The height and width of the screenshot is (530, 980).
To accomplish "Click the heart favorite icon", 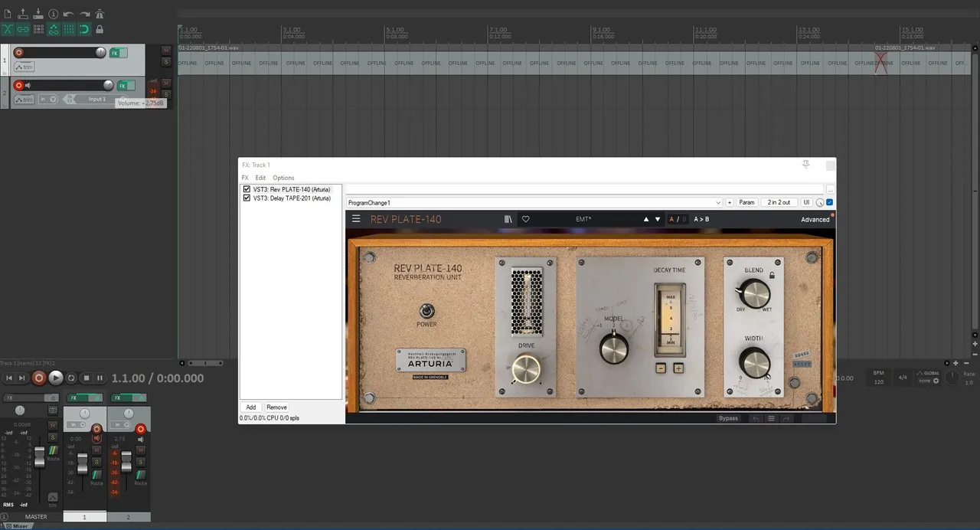I will pyautogui.click(x=526, y=219).
